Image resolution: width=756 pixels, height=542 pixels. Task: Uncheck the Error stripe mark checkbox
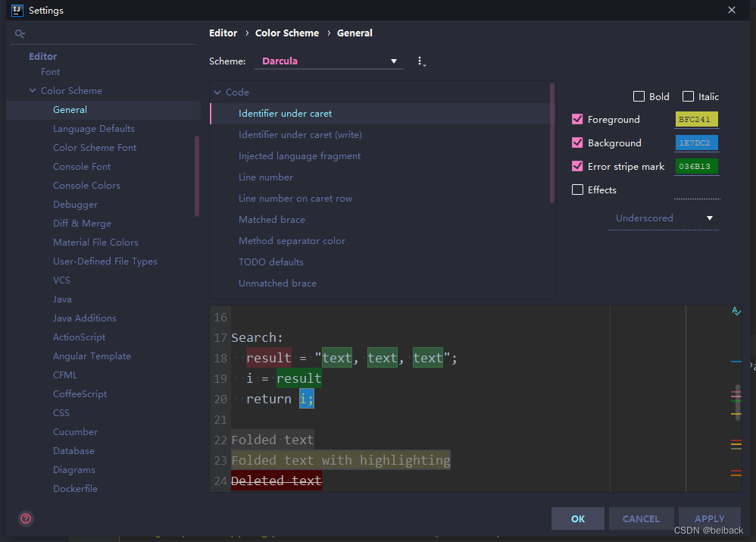(577, 166)
